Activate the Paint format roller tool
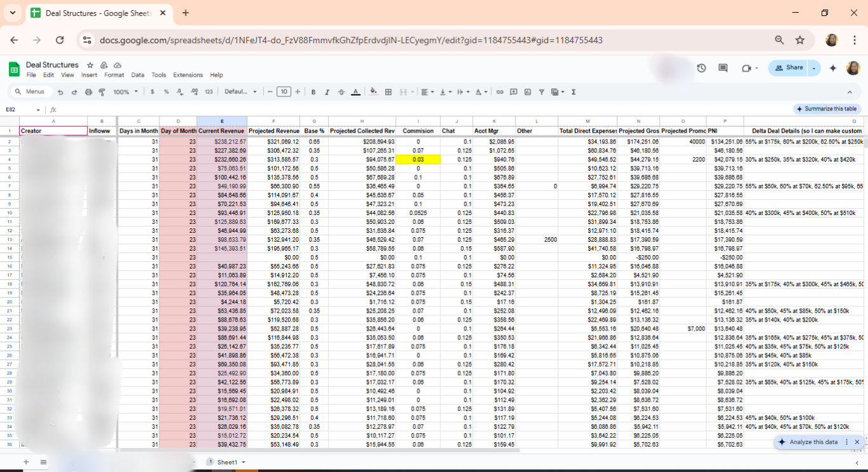The image size is (868, 472). [x=102, y=92]
